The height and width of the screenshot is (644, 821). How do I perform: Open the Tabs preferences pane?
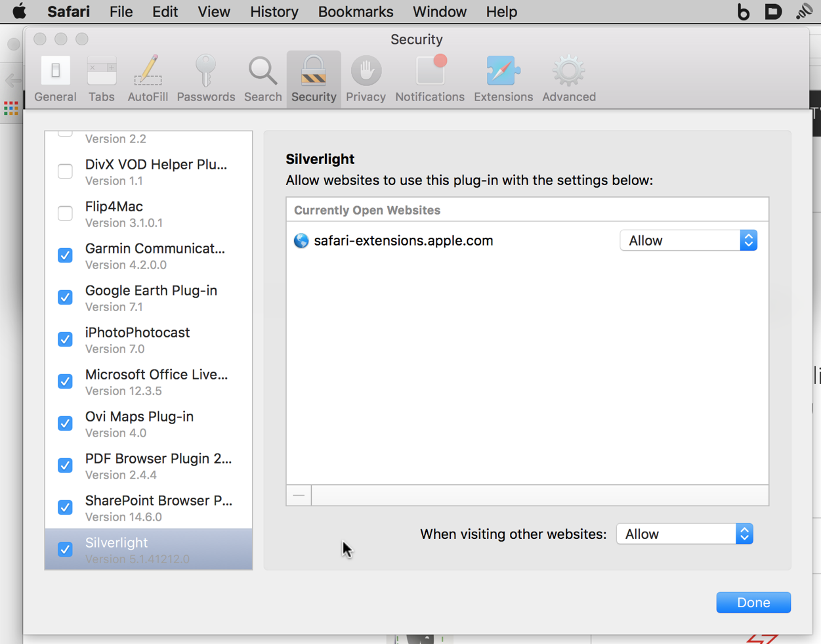point(102,79)
